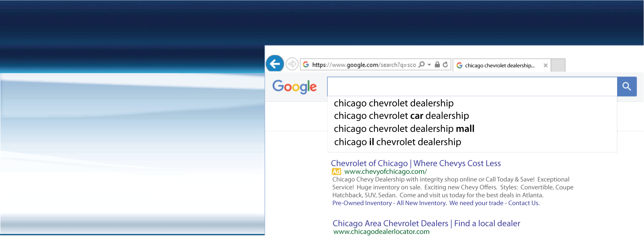Close the chicago chevrolet dealership tab
The height and width of the screenshot is (236, 644).
coord(546,65)
